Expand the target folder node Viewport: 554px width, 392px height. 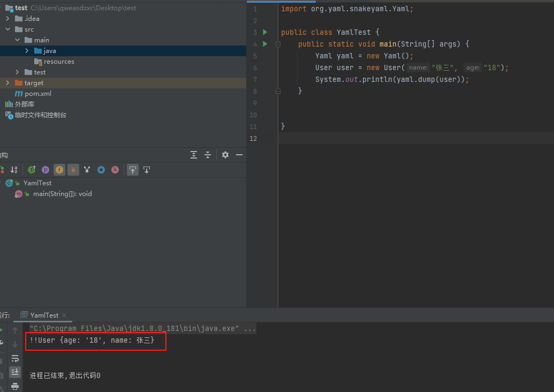pyautogui.click(x=7, y=83)
